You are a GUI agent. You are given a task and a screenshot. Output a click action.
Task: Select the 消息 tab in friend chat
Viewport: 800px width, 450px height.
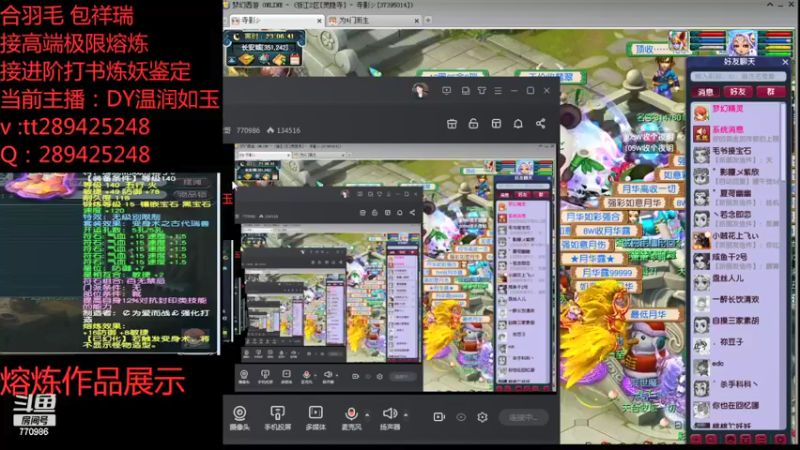(705, 92)
